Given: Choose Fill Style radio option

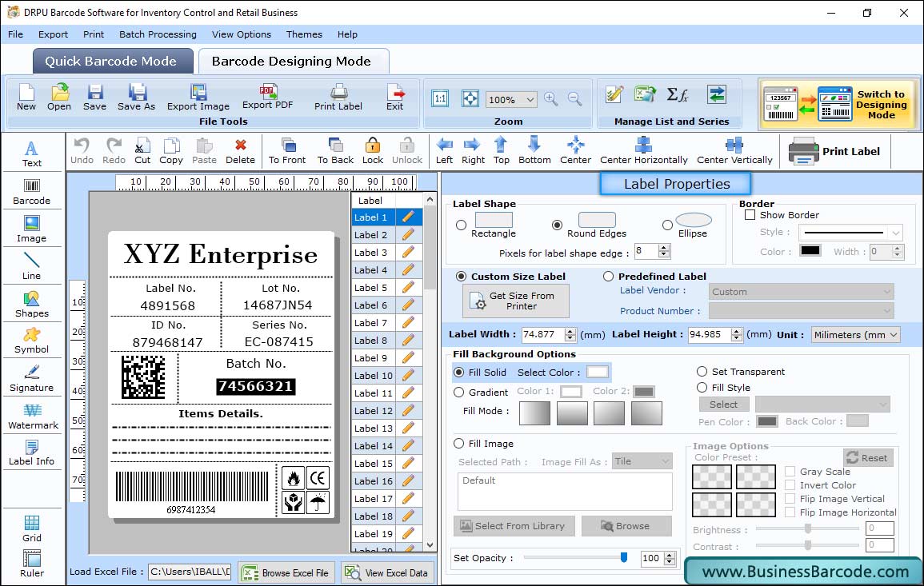Looking at the screenshot, I should pos(702,388).
